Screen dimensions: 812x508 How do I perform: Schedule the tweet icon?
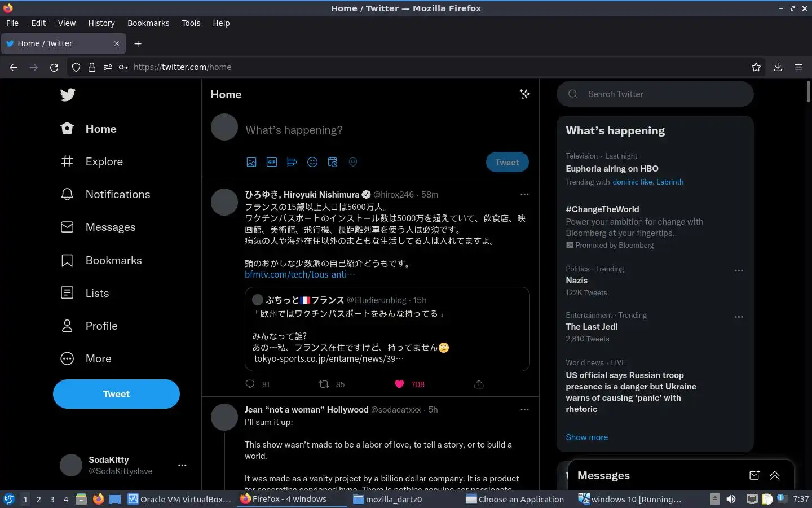click(x=333, y=162)
